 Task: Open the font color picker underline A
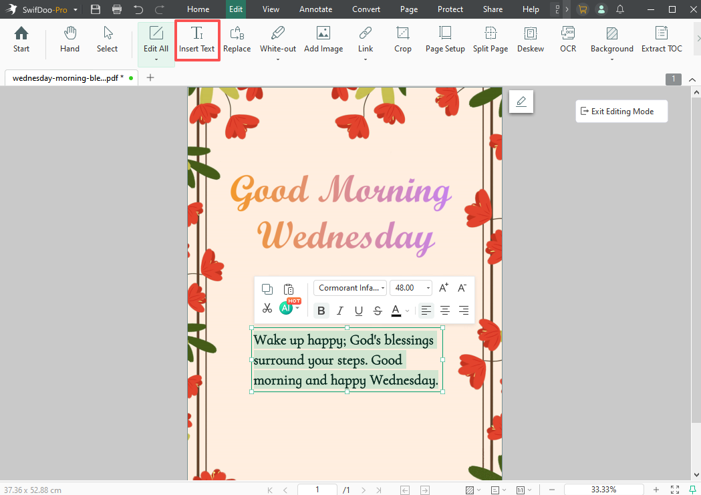[x=396, y=311]
